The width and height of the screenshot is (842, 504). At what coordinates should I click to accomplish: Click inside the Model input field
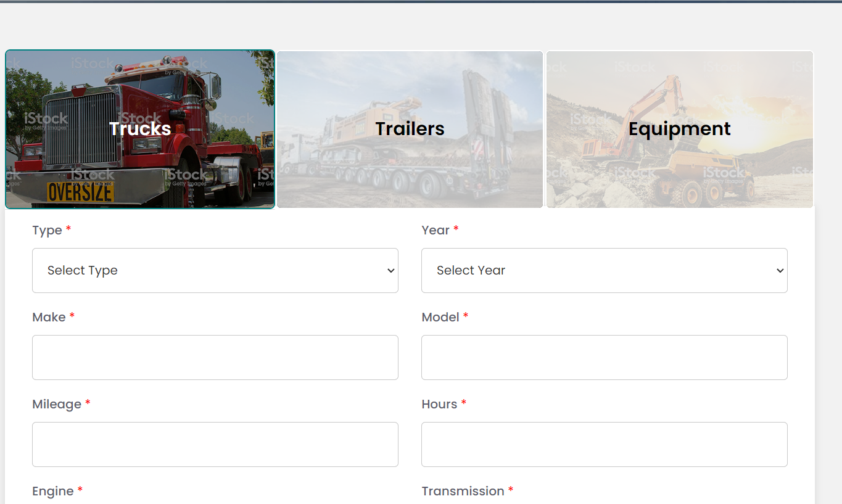pos(604,357)
